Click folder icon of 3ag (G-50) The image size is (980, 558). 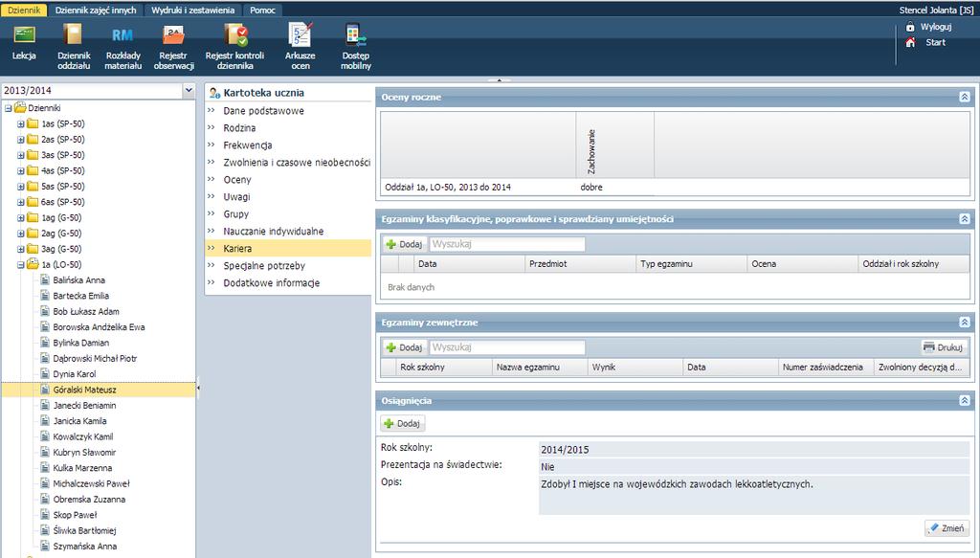33,249
